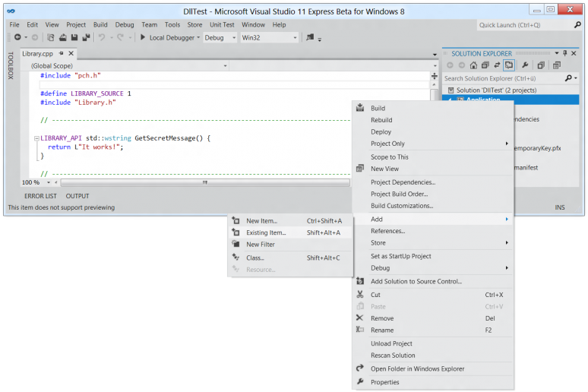Open Properties from the context menu
Viewport: 588px width, 392px height.
433,382
